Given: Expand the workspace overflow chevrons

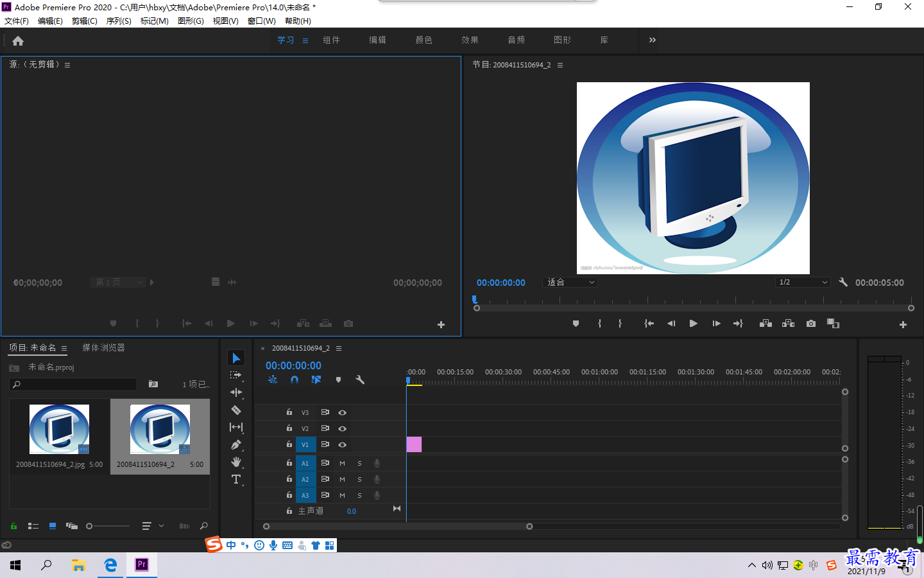Looking at the screenshot, I should pos(653,40).
